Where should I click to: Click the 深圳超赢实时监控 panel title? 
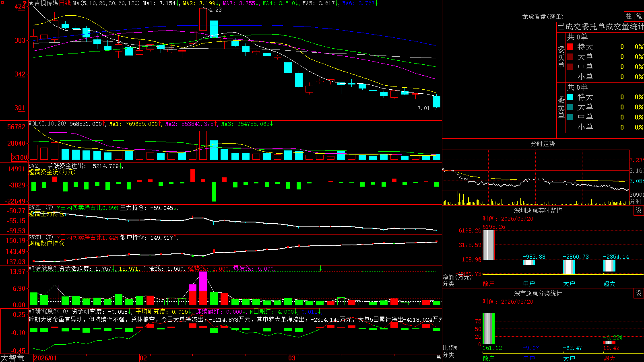(x=538, y=210)
